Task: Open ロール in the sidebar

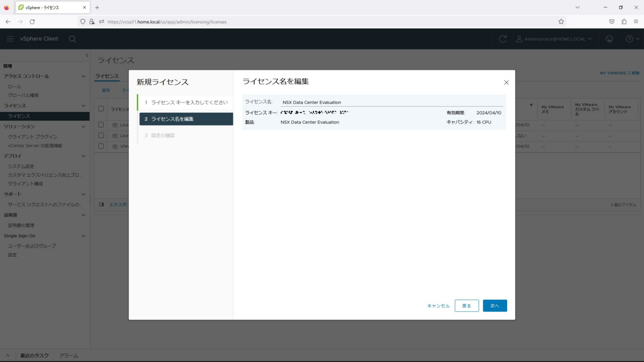Action: pos(14,86)
